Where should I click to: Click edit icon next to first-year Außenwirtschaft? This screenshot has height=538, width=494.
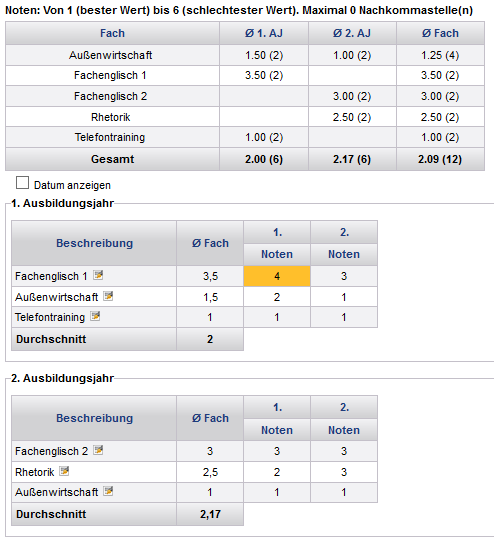click(108, 296)
